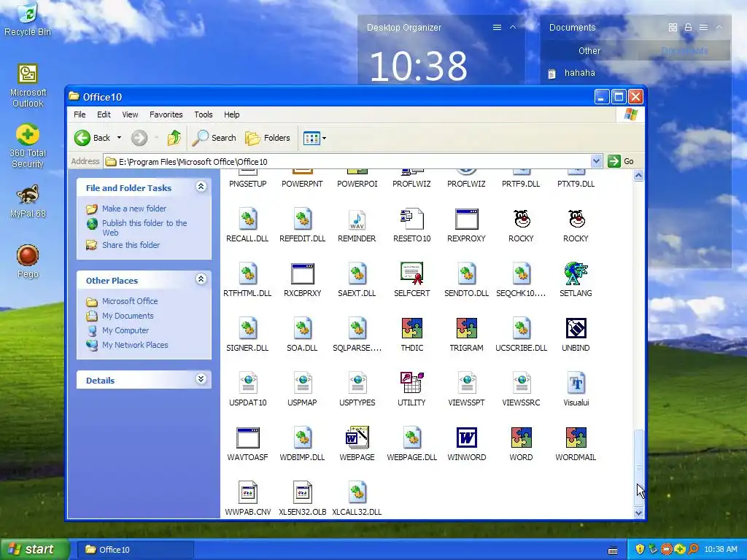The image size is (747, 560).
Task: Click Share this folder link
Action: click(131, 245)
